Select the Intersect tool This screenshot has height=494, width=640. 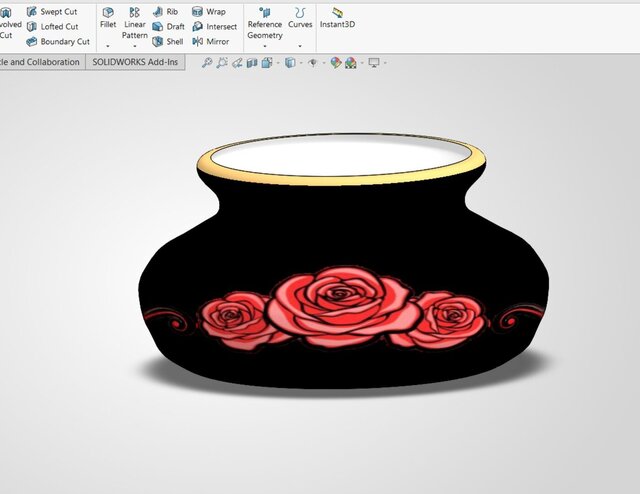[214, 27]
